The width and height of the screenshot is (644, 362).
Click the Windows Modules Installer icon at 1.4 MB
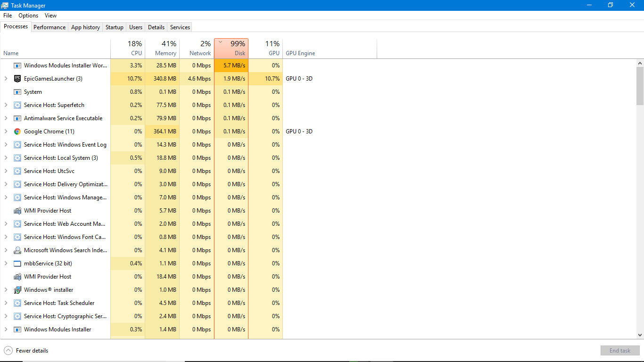click(17, 329)
